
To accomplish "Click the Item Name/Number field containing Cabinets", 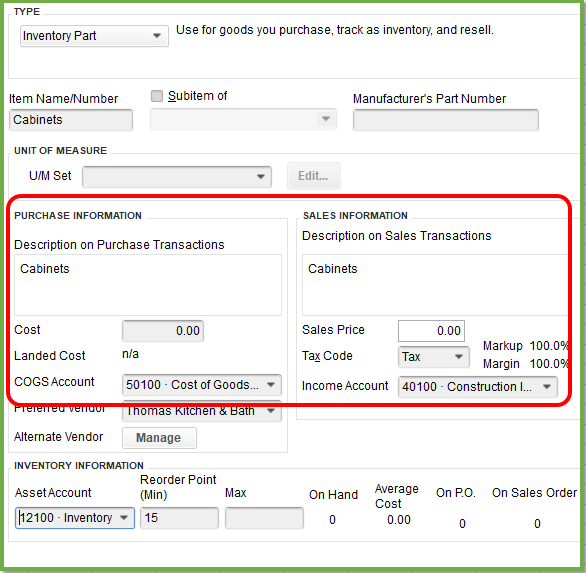I will pos(71,120).
